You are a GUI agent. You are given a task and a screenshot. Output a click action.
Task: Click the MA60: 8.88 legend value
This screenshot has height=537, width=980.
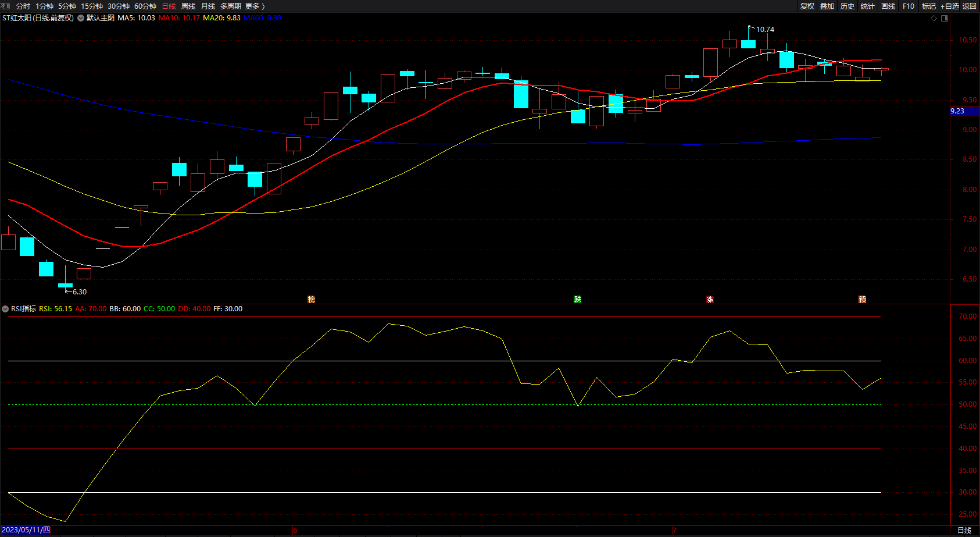pyautogui.click(x=262, y=18)
